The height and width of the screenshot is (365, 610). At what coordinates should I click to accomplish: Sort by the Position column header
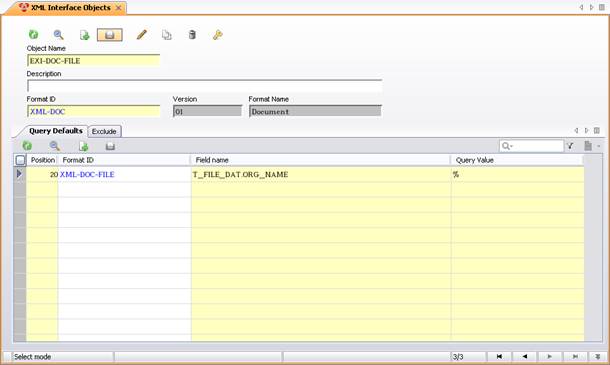pos(42,160)
